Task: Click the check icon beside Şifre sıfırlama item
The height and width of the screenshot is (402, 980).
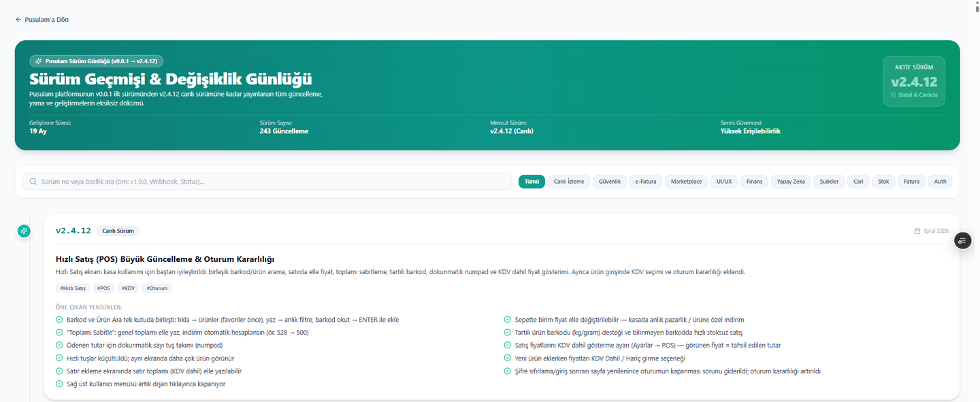Action: pos(507,371)
